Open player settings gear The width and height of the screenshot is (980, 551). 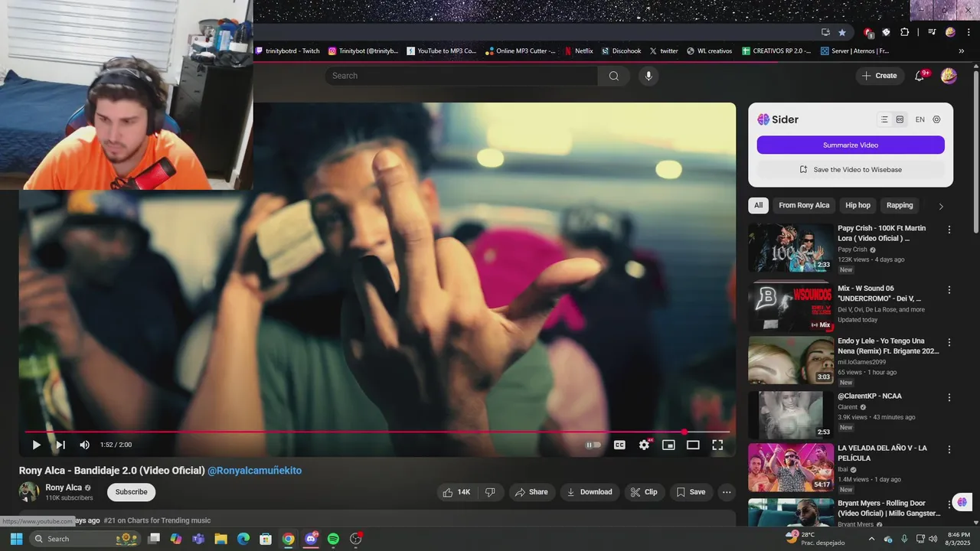[645, 445]
